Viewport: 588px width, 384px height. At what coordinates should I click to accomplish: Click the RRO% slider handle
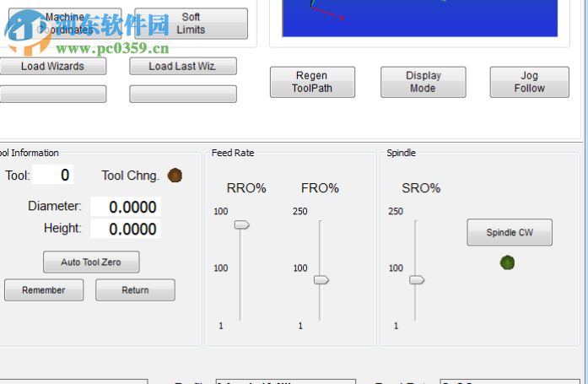pos(241,224)
